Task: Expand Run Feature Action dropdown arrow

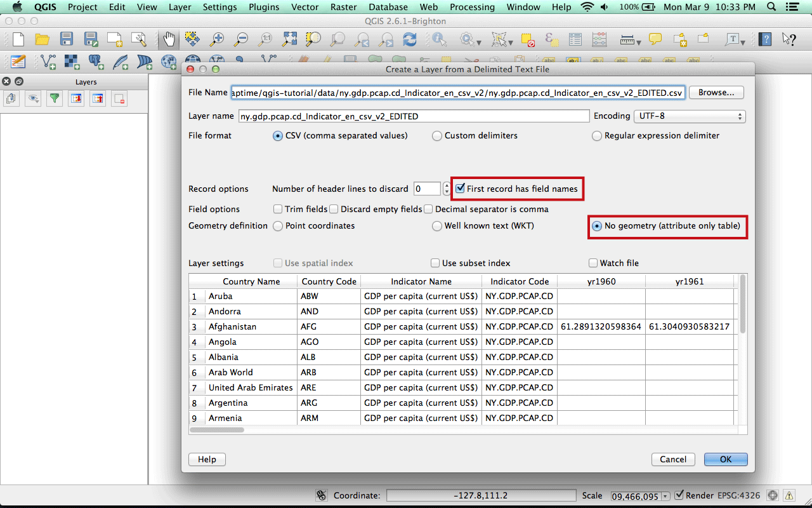Action: 478,42
